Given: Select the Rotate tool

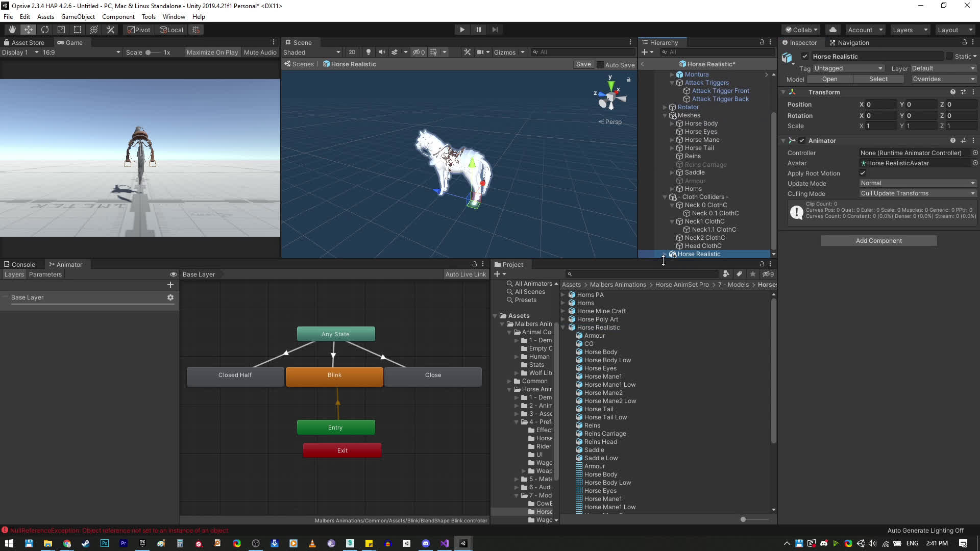Looking at the screenshot, I should pyautogui.click(x=45, y=30).
